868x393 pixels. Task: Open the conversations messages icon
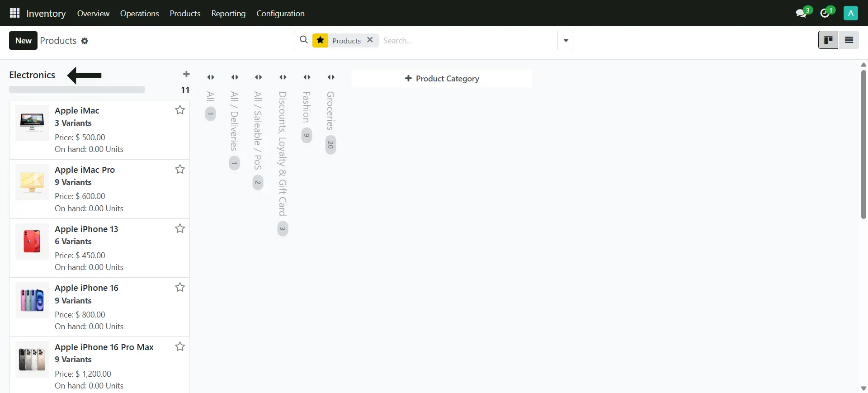click(x=801, y=13)
